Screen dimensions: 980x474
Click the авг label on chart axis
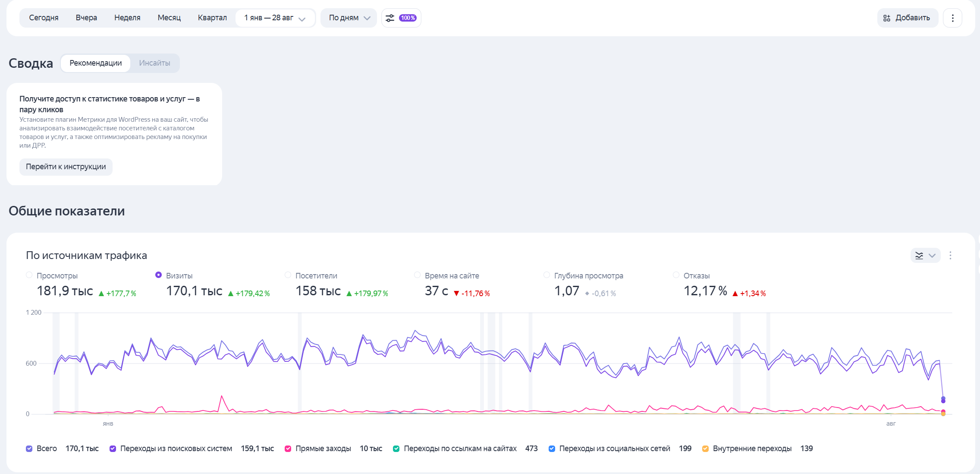(891, 424)
